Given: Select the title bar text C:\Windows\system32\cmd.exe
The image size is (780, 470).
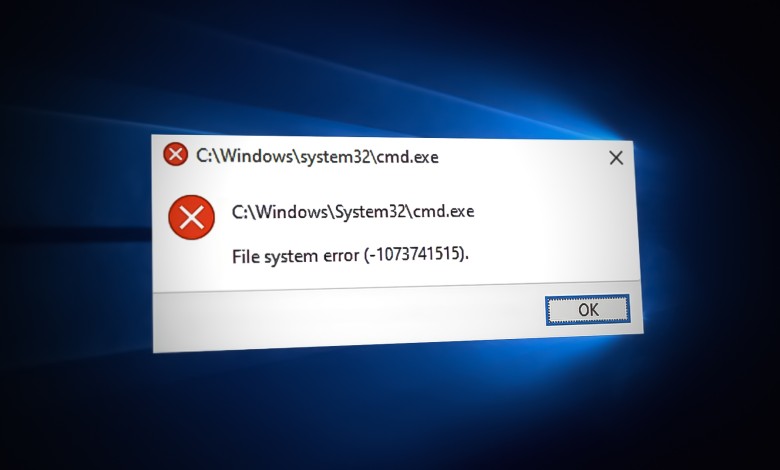Looking at the screenshot, I should tap(317, 156).
